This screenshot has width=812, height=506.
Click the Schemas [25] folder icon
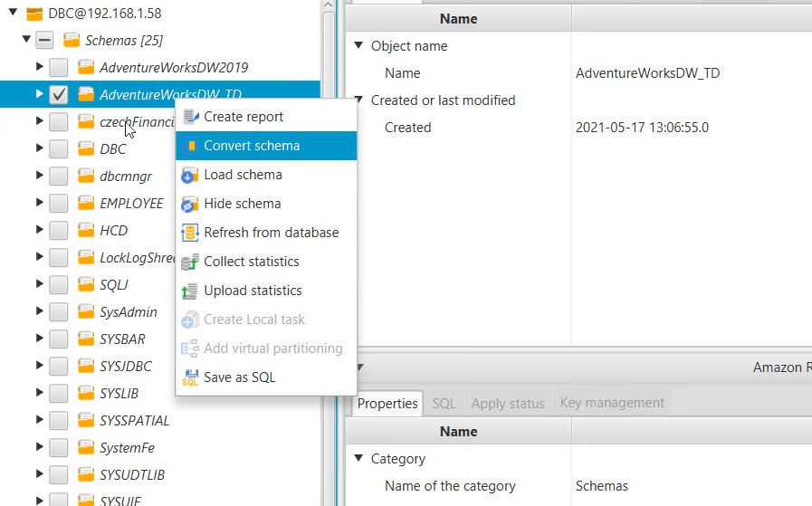click(x=72, y=40)
